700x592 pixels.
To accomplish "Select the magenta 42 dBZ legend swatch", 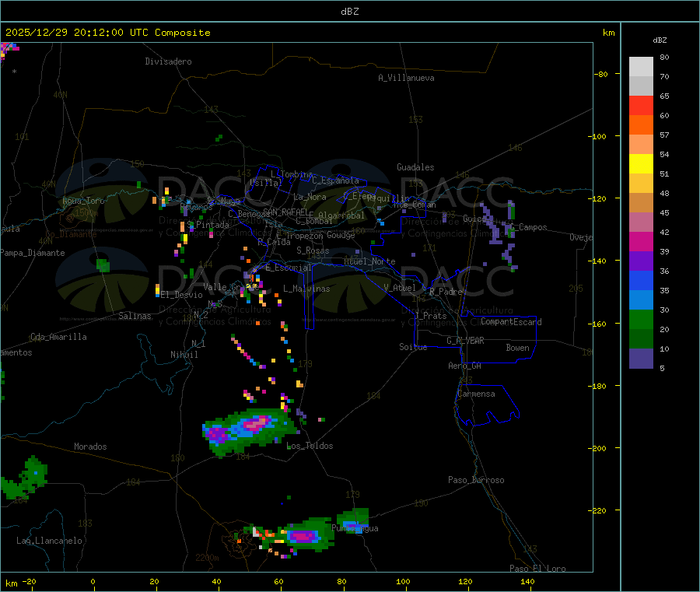I will [641, 241].
